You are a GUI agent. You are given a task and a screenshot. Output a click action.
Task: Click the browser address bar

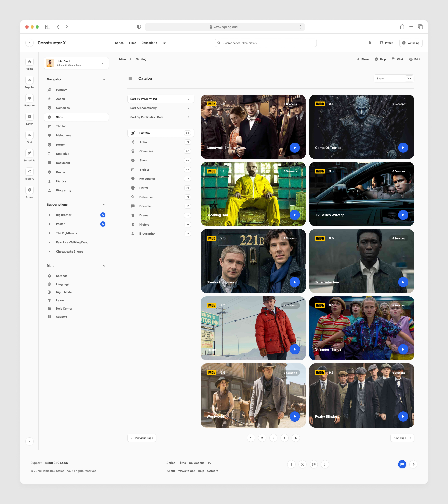tap(225, 27)
